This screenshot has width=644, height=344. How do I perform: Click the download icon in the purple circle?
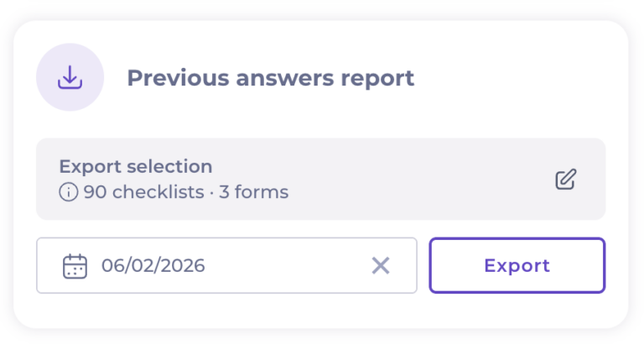70,78
